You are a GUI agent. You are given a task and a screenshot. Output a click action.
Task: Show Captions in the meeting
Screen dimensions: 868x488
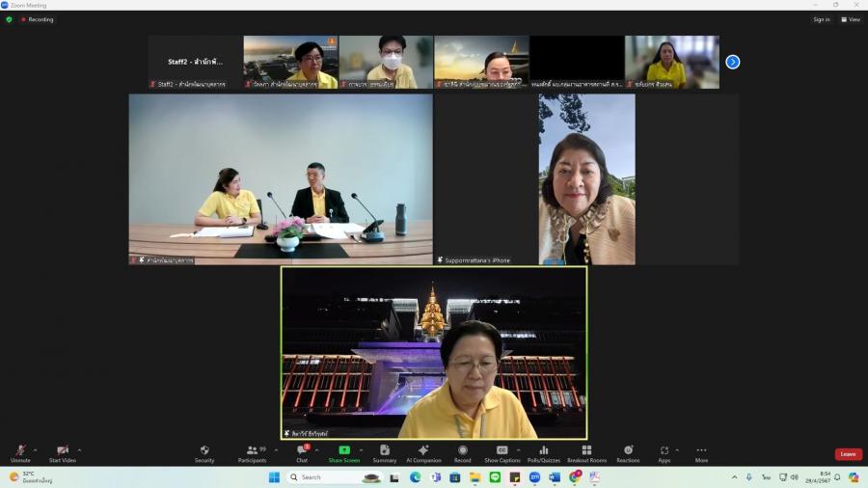502,450
